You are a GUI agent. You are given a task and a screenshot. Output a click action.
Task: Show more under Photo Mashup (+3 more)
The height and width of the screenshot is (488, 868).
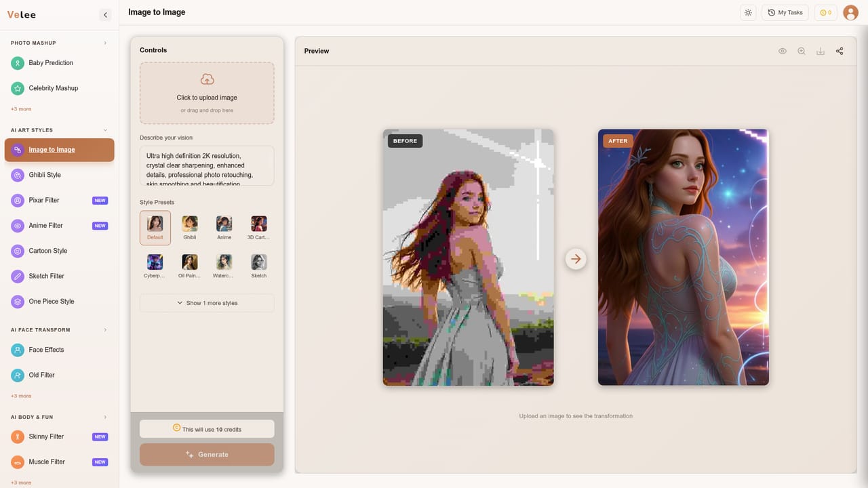coord(21,109)
